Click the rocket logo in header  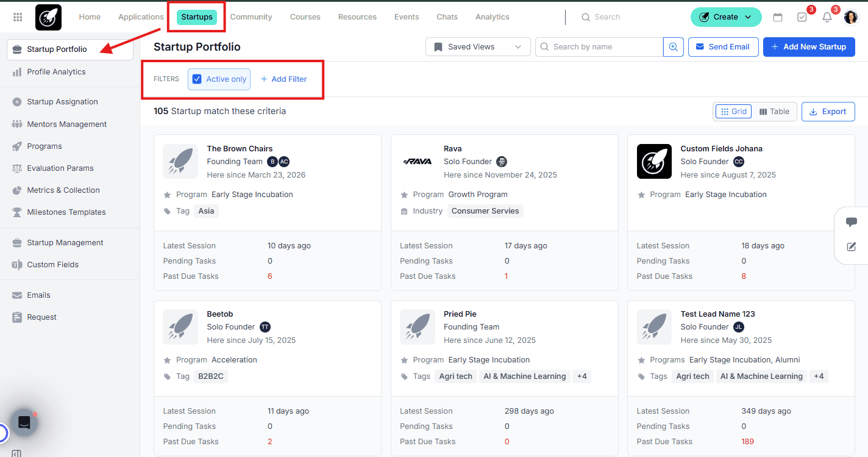coord(48,17)
